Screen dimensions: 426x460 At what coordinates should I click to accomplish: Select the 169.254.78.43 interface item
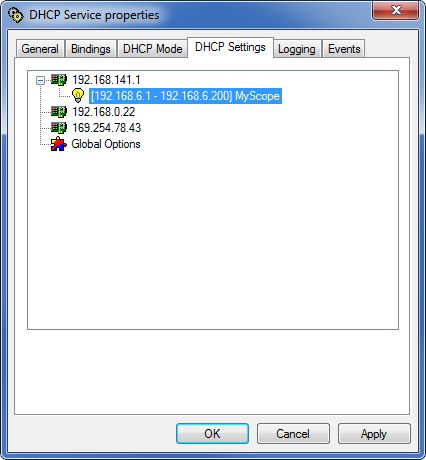(107, 128)
